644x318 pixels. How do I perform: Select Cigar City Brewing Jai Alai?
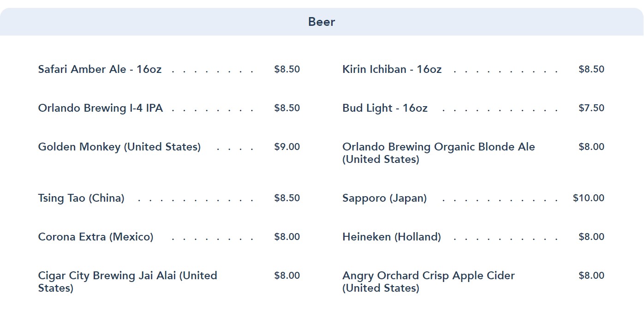pyautogui.click(x=127, y=281)
